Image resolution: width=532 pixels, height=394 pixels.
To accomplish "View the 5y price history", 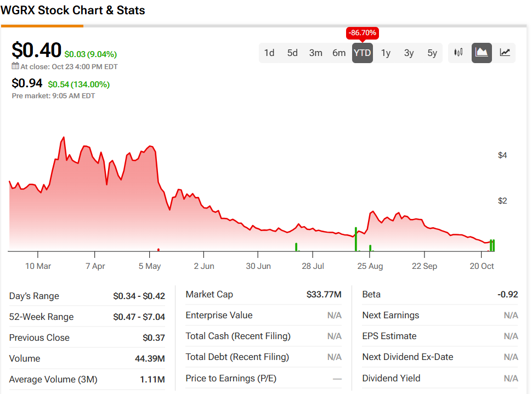I will (x=432, y=53).
